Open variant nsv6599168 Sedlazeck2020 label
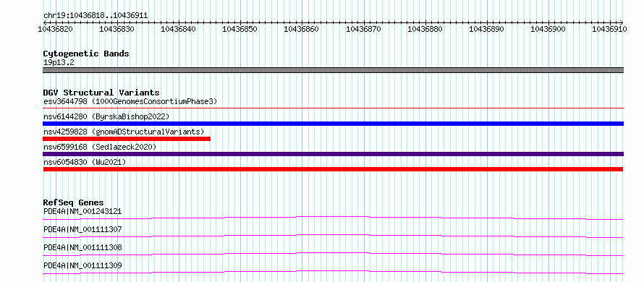The width and height of the screenshot is (644, 282). (x=100, y=147)
